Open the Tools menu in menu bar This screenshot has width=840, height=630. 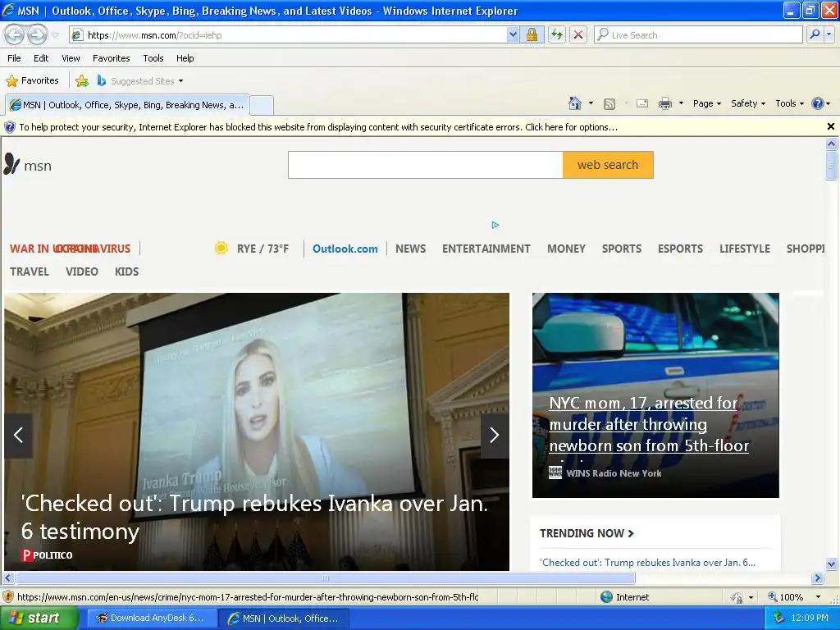coord(153,58)
